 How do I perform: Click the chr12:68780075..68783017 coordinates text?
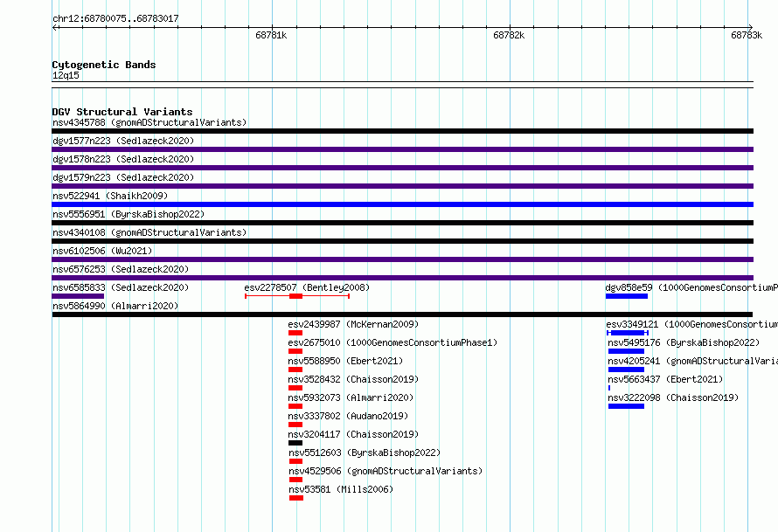pos(115,19)
